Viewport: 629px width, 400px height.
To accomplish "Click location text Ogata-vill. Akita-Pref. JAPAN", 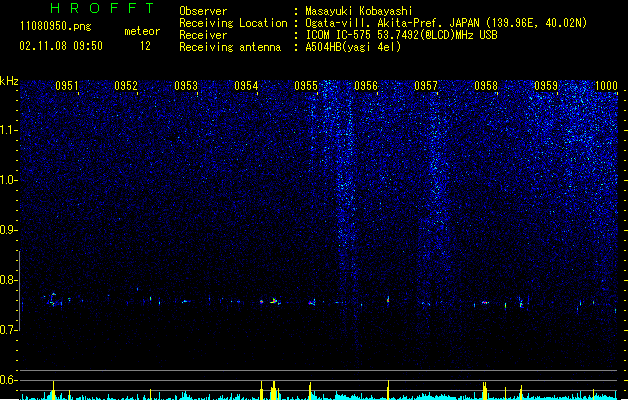I will [392, 23].
